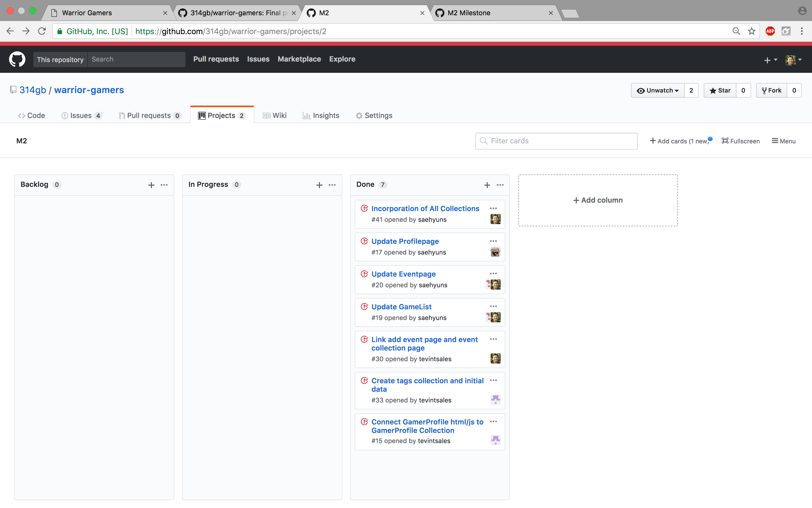Click the Add column button
The height and width of the screenshot is (508, 812).
point(598,200)
